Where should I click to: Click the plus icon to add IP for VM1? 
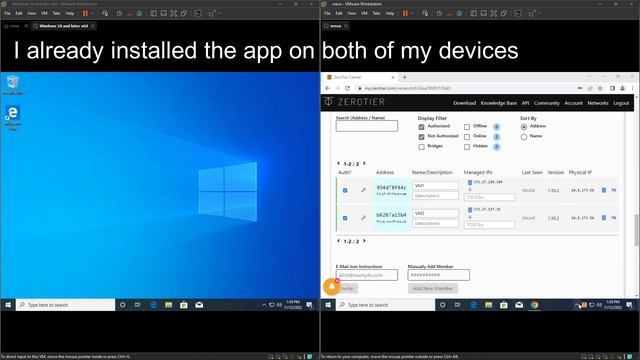point(470,190)
